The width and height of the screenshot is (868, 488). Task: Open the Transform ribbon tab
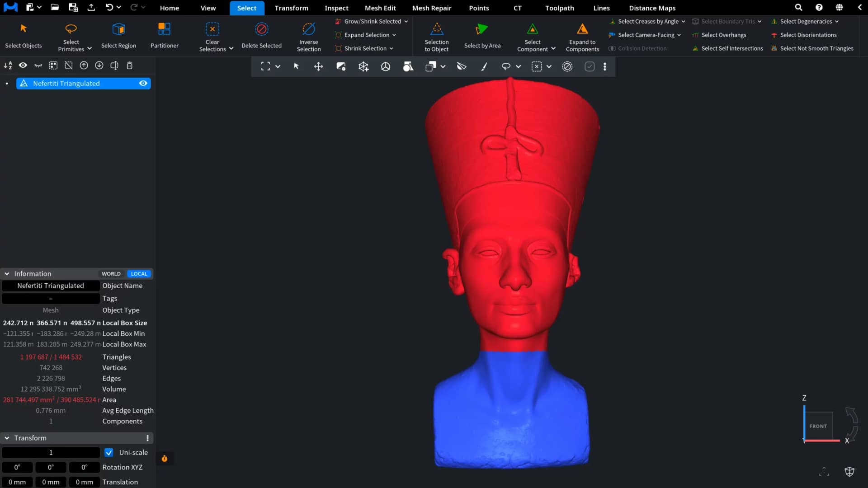[291, 8]
